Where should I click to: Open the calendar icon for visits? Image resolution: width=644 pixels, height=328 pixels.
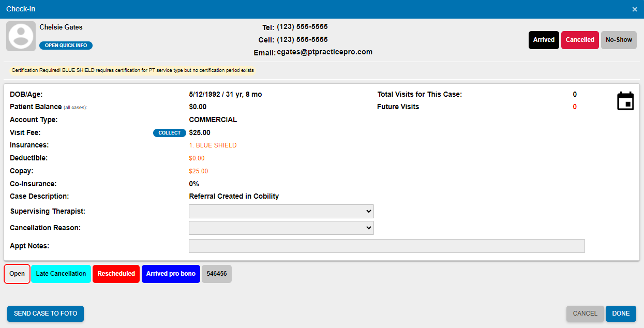point(625,101)
